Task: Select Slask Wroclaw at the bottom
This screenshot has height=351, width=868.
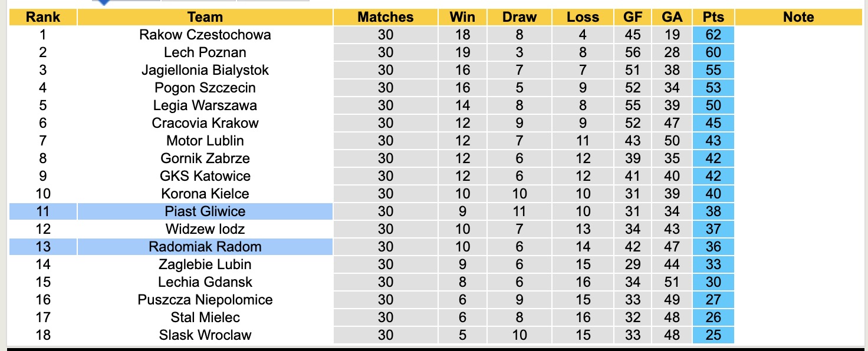Action: tap(205, 335)
